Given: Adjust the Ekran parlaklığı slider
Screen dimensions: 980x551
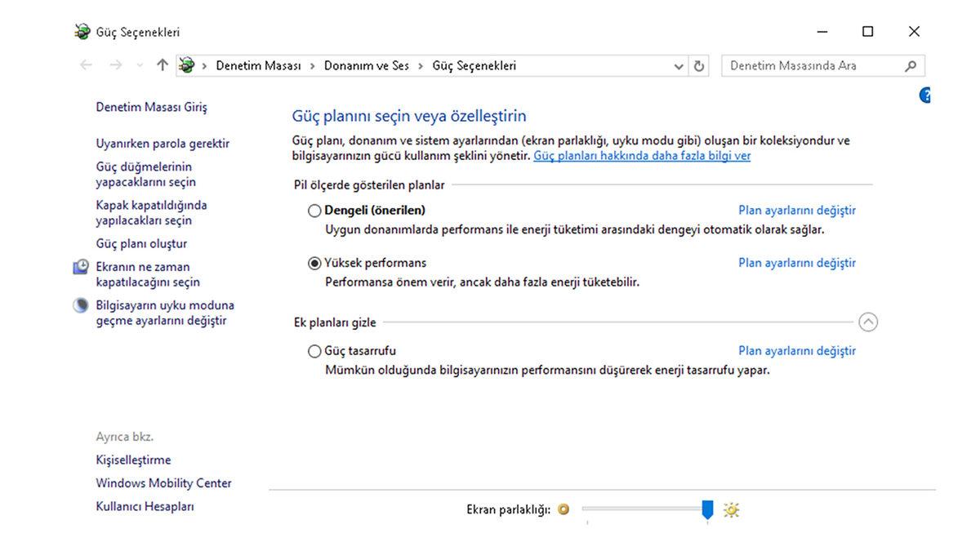Looking at the screenshot, I should click(707, 509).
